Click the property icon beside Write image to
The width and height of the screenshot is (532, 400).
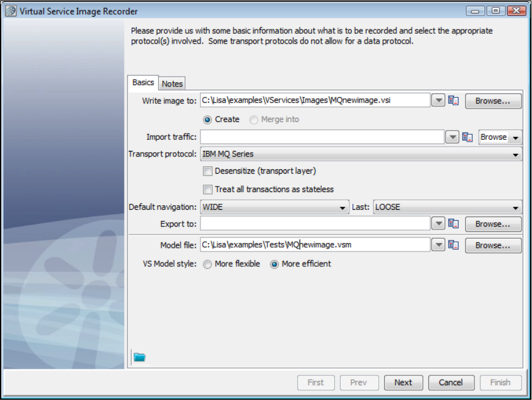(x=454, y=101)
